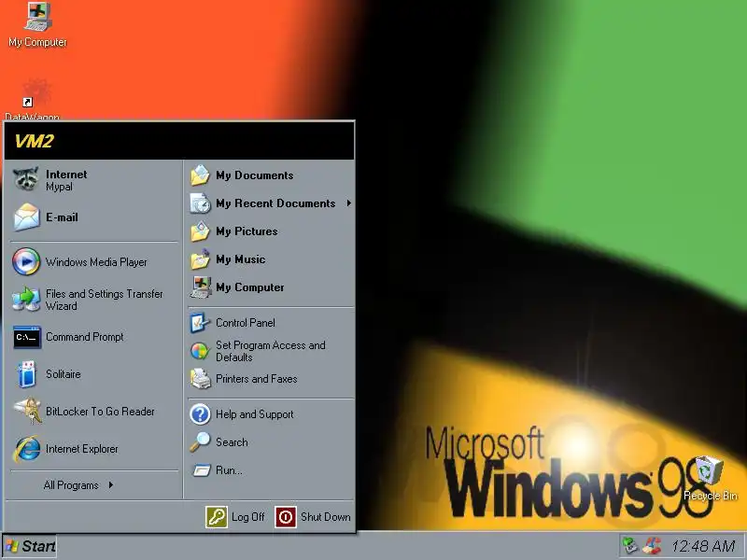Click the taskbar clock 12:48 AM
Screen dimensions: 747x560
coord(703,546)
